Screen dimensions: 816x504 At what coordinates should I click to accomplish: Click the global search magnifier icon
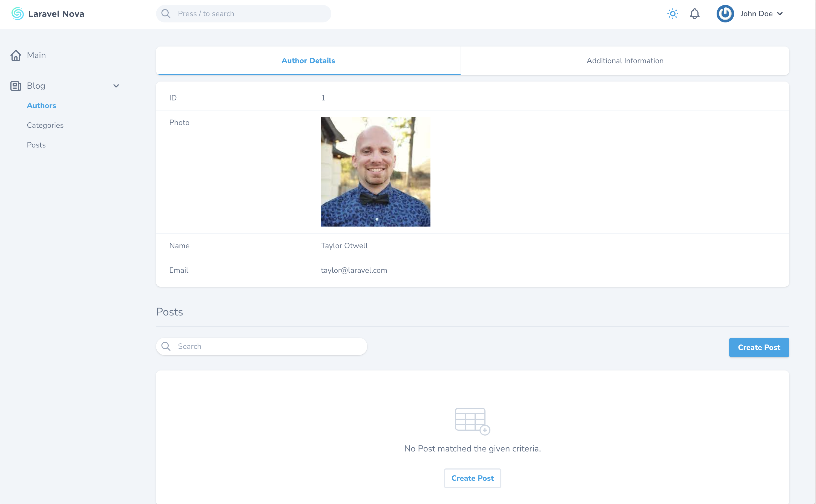(166, 14)
